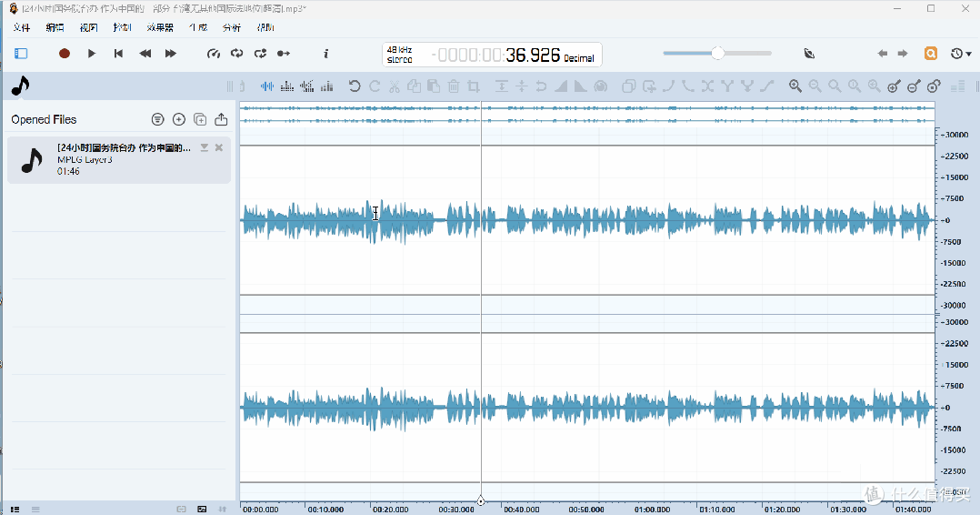
Task: Delete selection with the trash icon
Action: pos(454,86)
